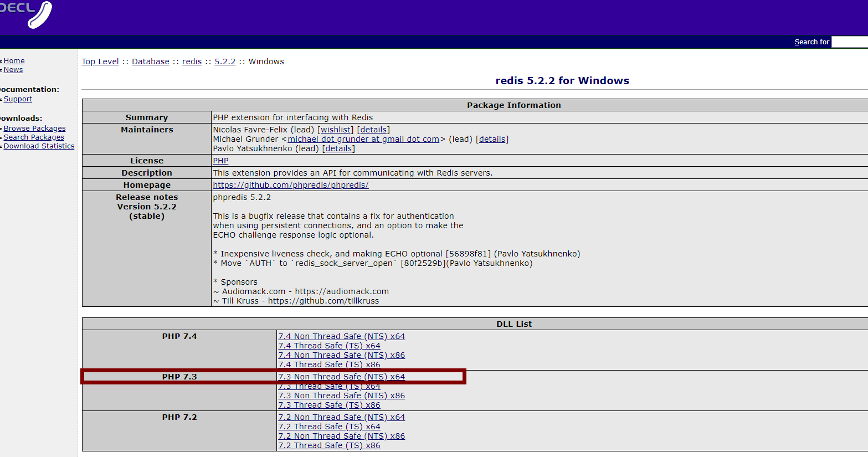Screen dimensions: 868x457
Task: Download 7.4 Thread Safe (TS) x86
Action: tap(330, 364)
